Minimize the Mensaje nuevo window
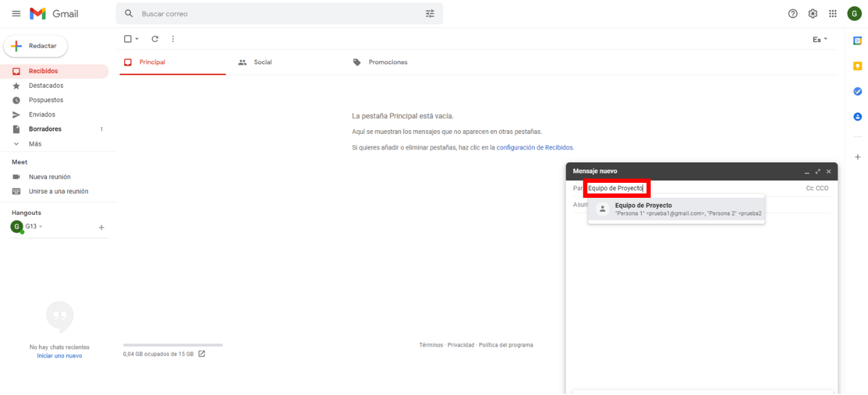The height and width of the screenshot is (395, 868). coord(807,172)
